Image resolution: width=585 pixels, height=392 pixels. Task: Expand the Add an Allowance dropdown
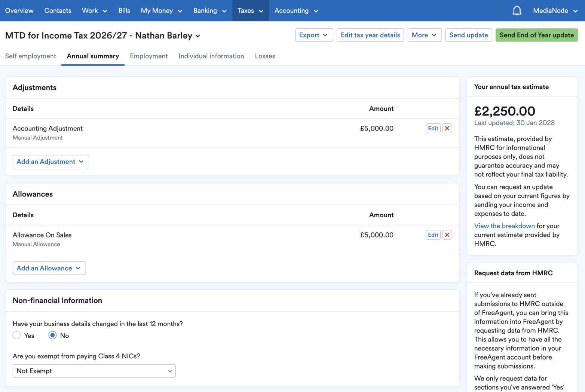(x=49, y=268)
